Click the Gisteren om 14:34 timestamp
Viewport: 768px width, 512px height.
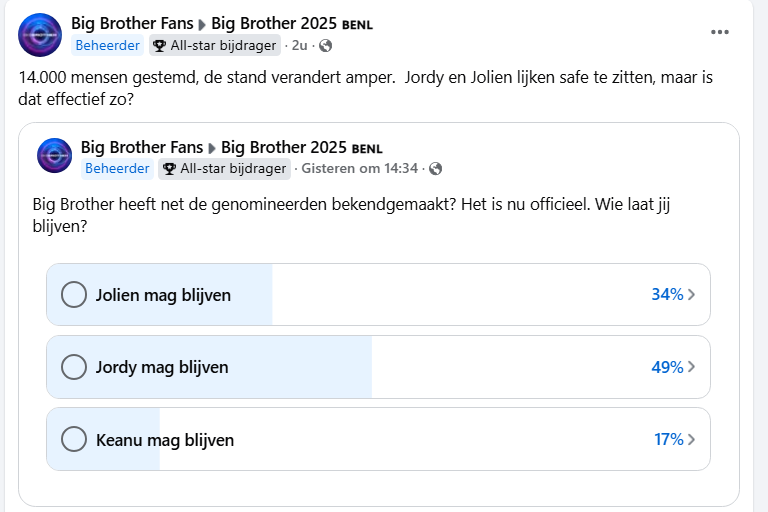[360, 169]
